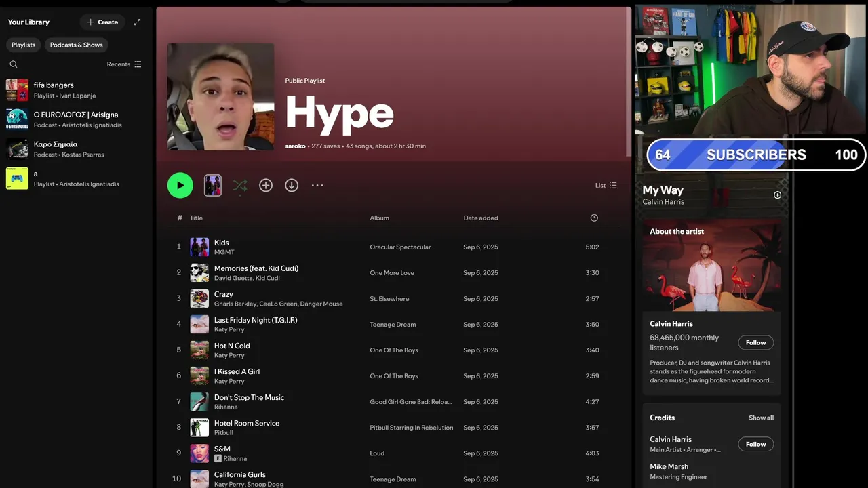Image resolution: width=868 pixels, height=488 pixels.
Task: Show all credits
Action: (761, 418)
